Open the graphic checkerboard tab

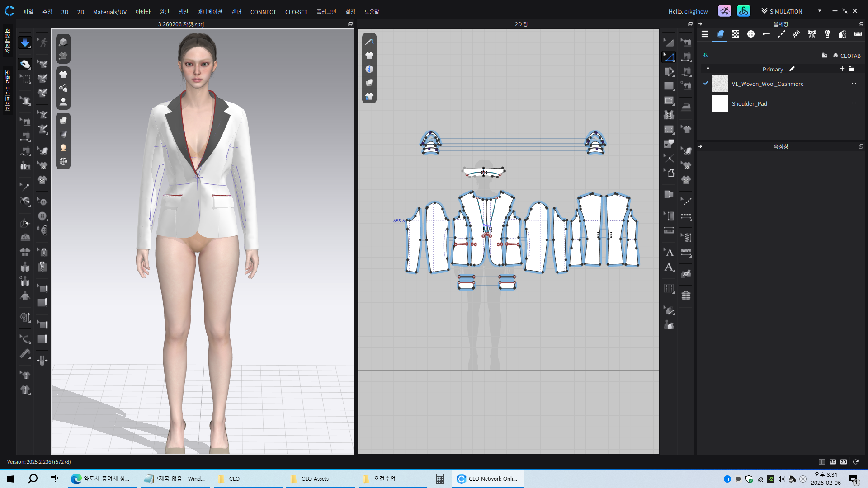[736, 34]
